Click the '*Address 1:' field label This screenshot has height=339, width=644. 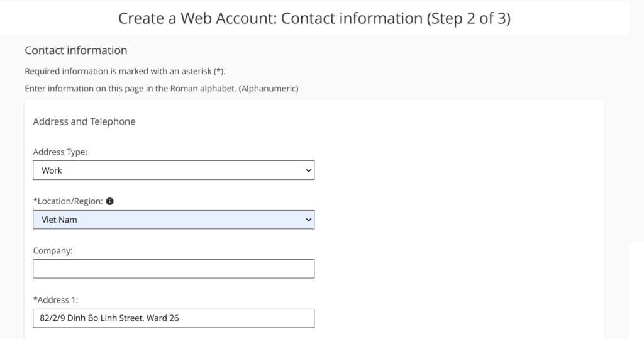56,300
